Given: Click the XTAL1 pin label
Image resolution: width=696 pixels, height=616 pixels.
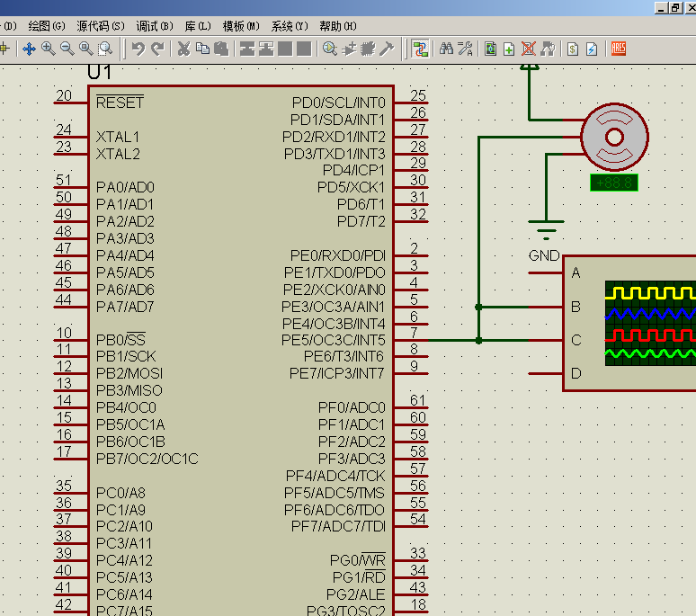Looking at the screenshot, I should click(118, 137).
